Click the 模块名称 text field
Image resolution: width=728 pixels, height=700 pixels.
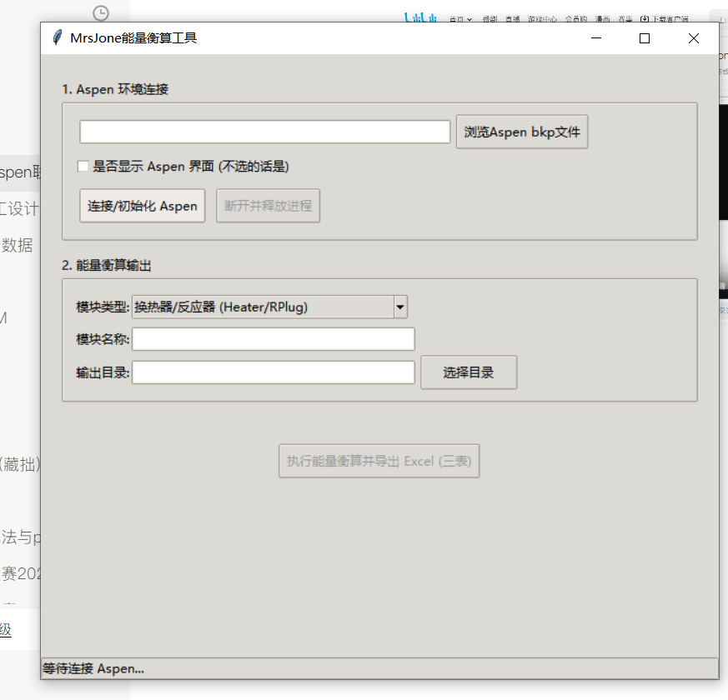click(x=273, y=339)
